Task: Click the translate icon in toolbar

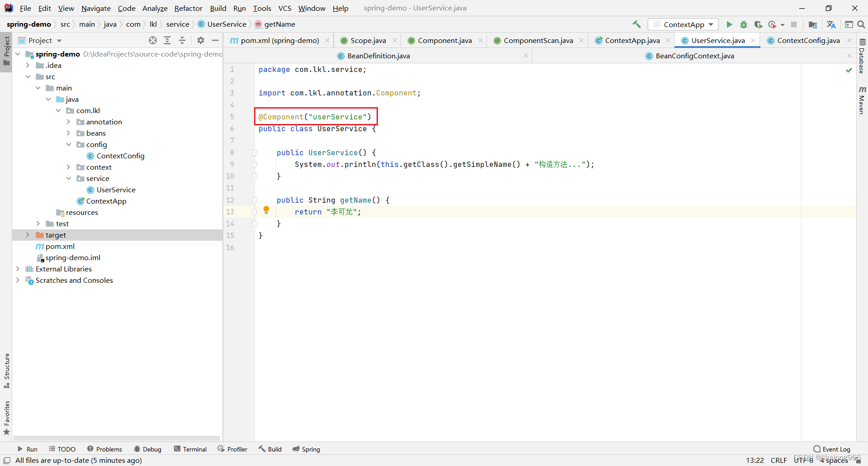Action: point(831,24)
